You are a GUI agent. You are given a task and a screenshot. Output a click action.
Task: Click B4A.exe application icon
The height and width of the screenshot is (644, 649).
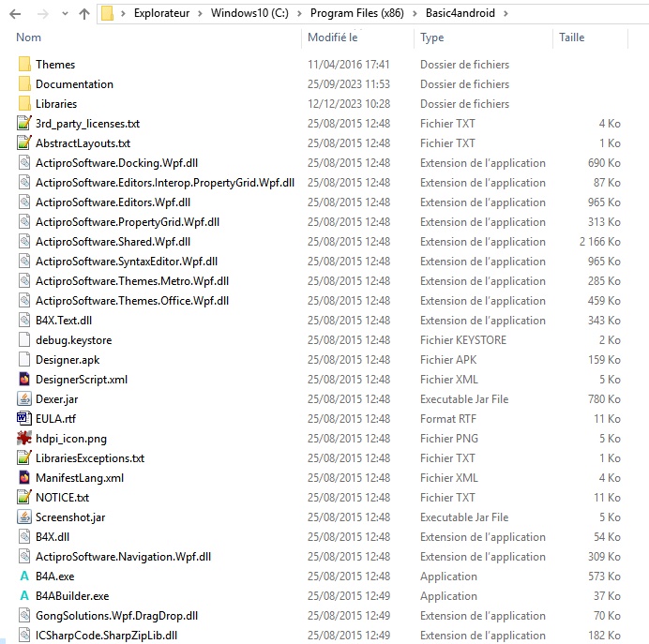(x=24, y=577)
